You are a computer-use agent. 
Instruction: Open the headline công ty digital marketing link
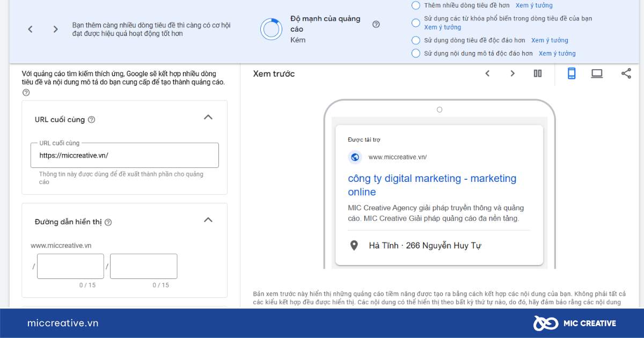click(x=432, y=185)
